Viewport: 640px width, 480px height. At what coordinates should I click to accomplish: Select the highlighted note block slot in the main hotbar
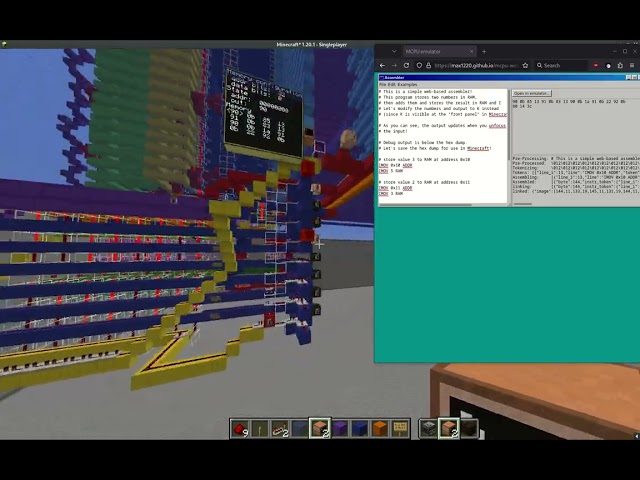pyautogui.click(x=320, y=429)
